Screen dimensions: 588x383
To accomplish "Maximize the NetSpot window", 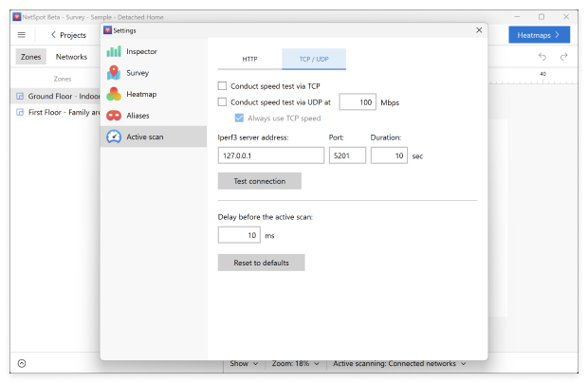I will tap(542, 17).
